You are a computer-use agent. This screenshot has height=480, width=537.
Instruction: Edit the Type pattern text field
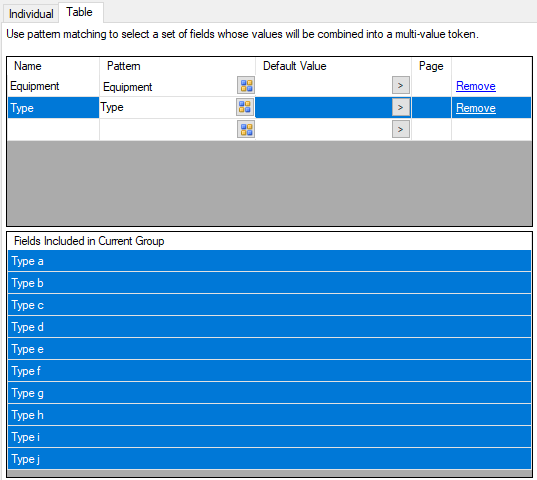tap(167, 108)
